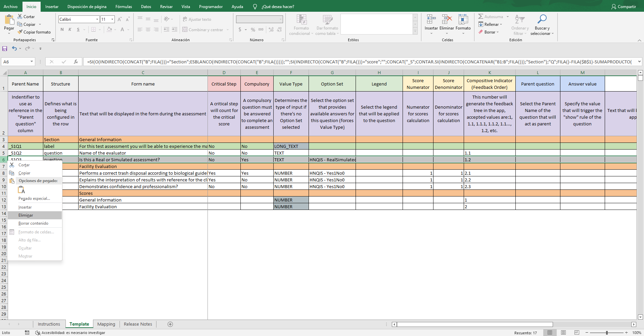Image resolution: width=644 pixels, height=336 pixels.
Task: Open the Calibri font dropdown
Action: pos(97,19)
